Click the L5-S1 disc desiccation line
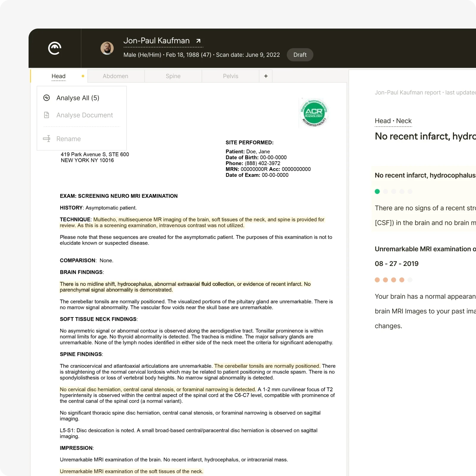The width and height of the screenshot is (476, 476). tap(189, 433)
